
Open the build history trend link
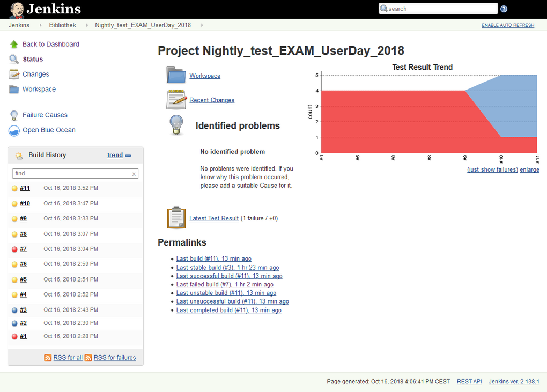[115, 155]
